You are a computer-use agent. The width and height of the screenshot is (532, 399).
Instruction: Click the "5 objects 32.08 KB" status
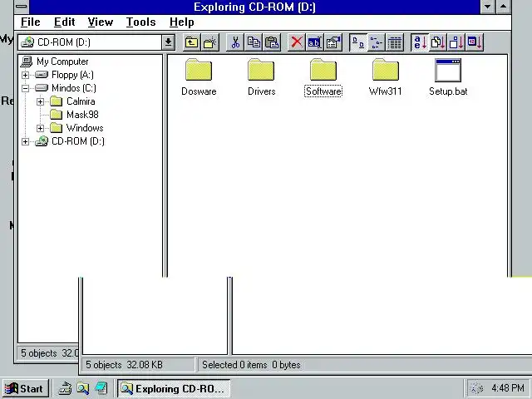(124, 365)
